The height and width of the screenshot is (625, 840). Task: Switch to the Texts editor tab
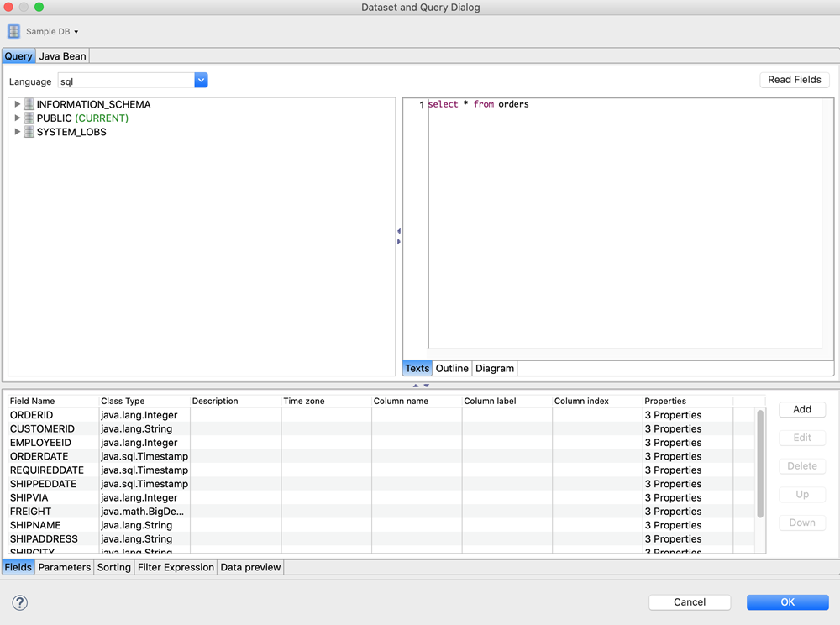(x=417, y=369)
